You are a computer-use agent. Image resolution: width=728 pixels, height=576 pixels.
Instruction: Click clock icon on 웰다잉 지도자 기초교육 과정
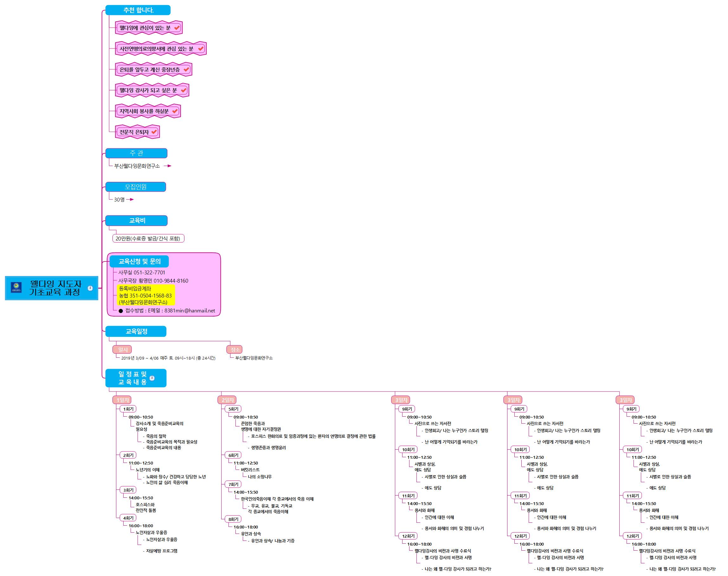coord(90,288)
